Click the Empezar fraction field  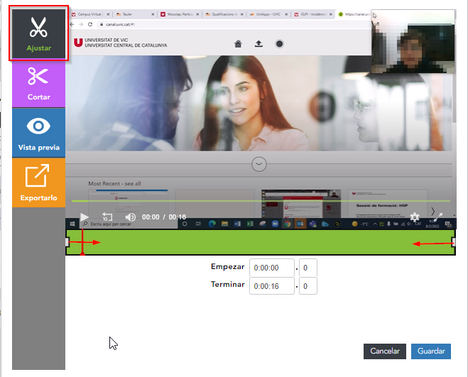click(308, 268)
